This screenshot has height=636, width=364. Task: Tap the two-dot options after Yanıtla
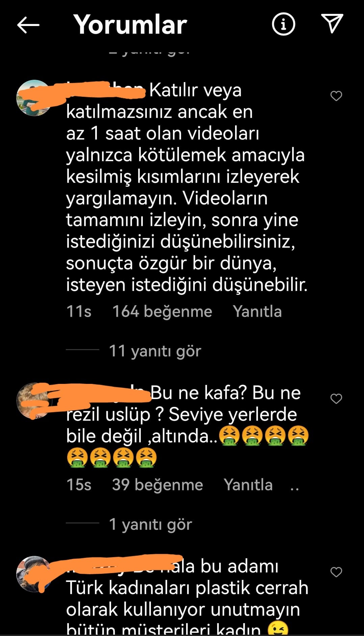[x=294, y=489]
